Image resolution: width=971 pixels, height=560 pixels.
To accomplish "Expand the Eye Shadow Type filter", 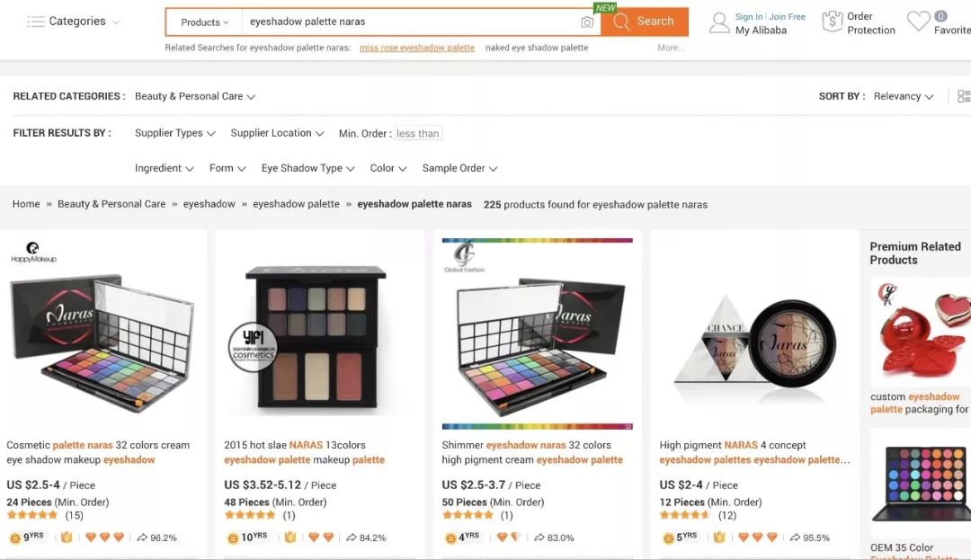I will (307, 168).
